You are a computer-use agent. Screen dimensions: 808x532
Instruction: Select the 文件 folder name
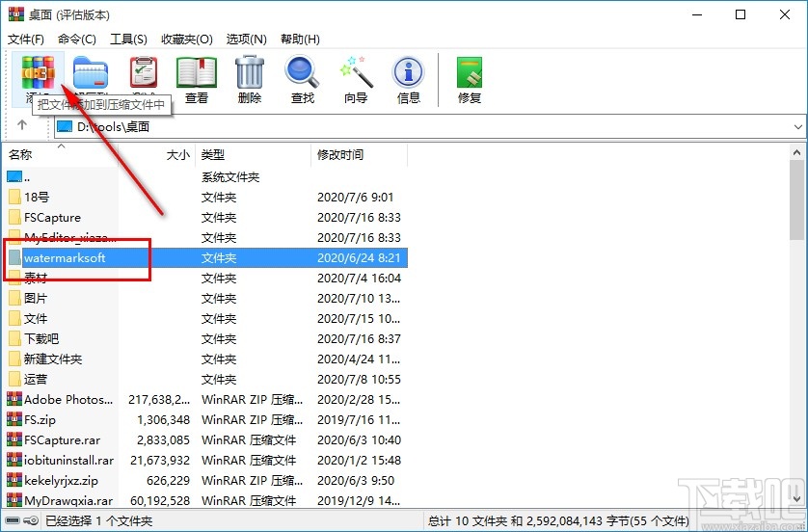(36, 319)
